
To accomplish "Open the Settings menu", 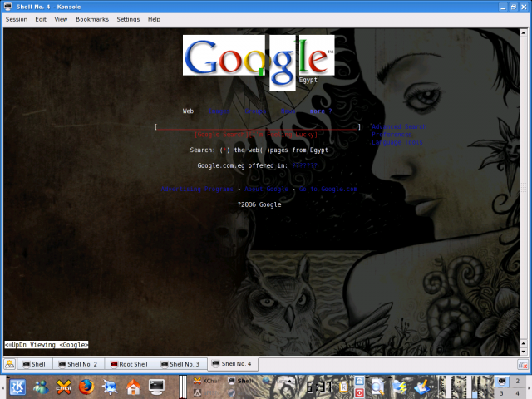I will click(128, 19).
